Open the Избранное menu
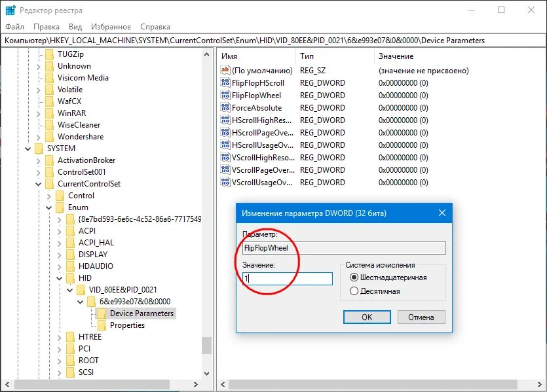 pos(111,27)
